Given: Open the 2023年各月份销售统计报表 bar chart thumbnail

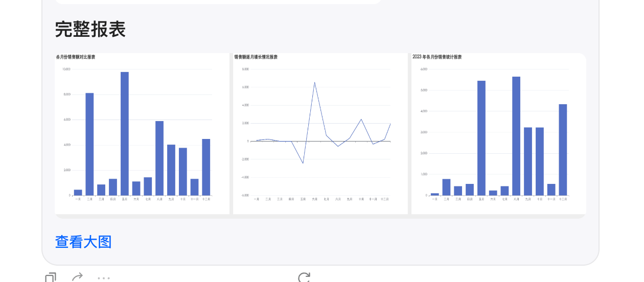Looking at the screenshot, I should tap(499, 134).
